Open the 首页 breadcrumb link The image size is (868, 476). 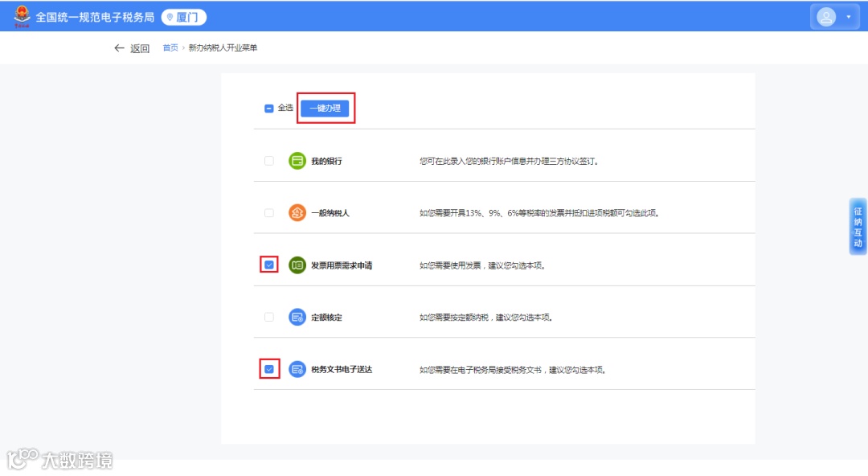pyautogui.click(x=170, y=47)
